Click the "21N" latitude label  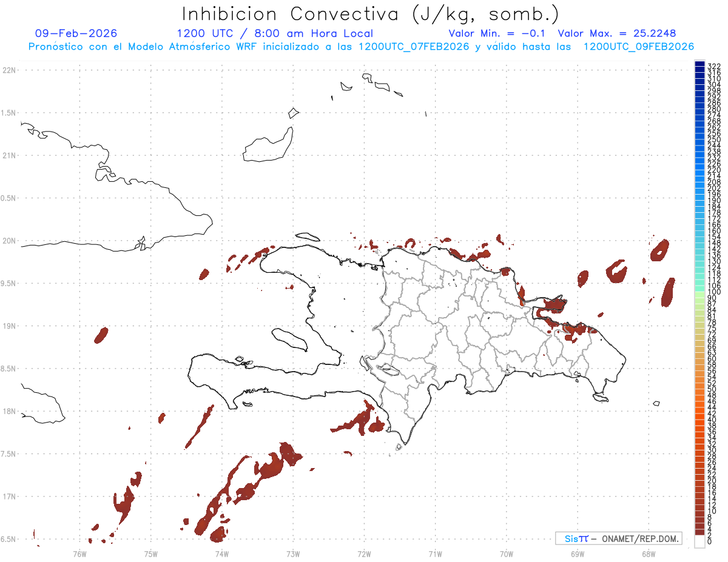pos(8,156)
